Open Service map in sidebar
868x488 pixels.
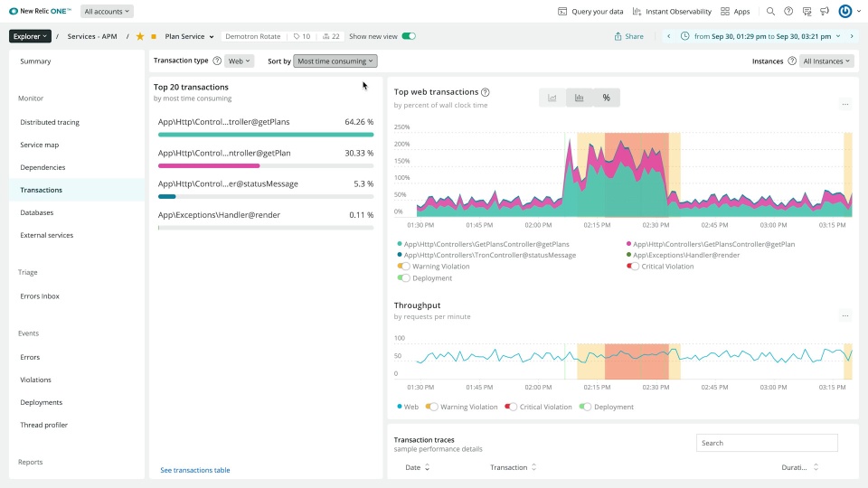click(x=39, y=145)
